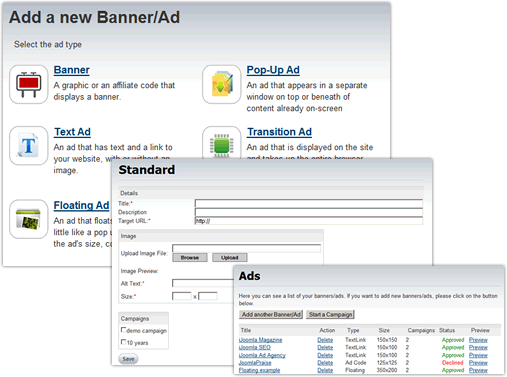Click the Transition Ad green chip icon

pyautogui.click(x=222, y=143)
